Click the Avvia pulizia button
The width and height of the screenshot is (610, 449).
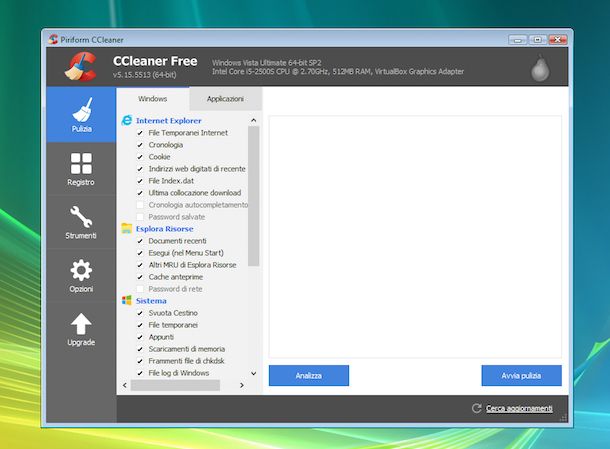(521, 375)
